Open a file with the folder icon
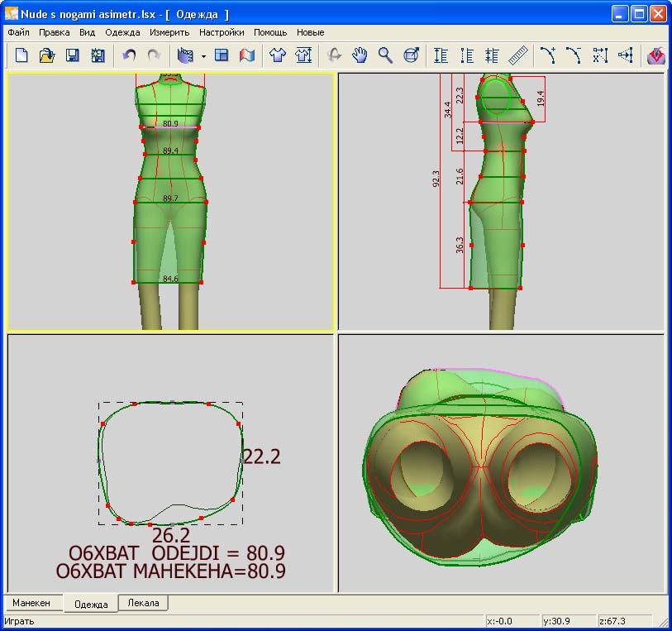Image resolution: width=672 pixels, height=631 pixels. point(47,55)
